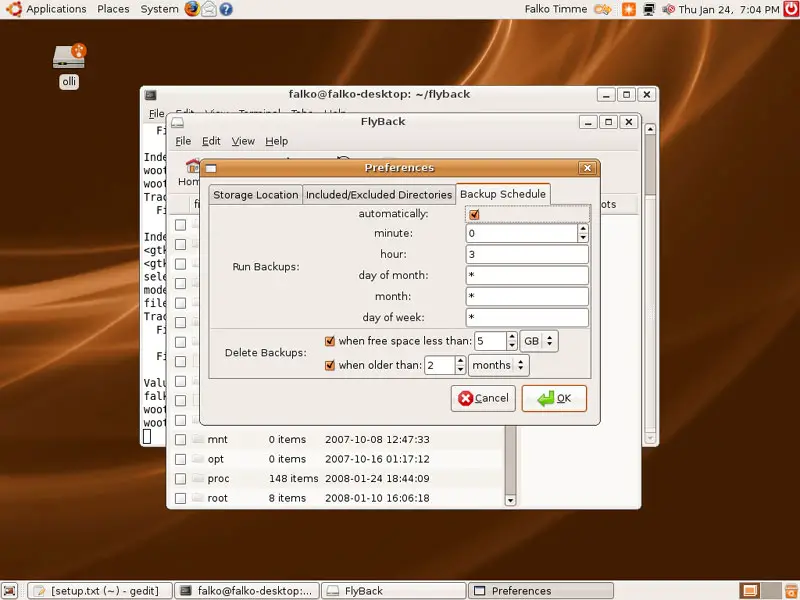
Task: Click the day of month input field
Action: (x=527, y=276)
